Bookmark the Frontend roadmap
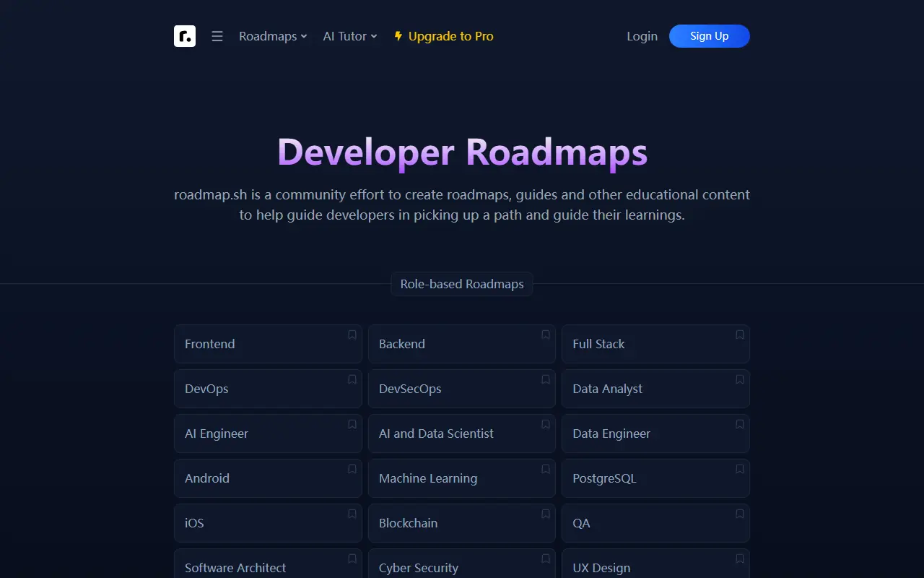This screenshot has height=578, width=924. click(x=352, y=335)
